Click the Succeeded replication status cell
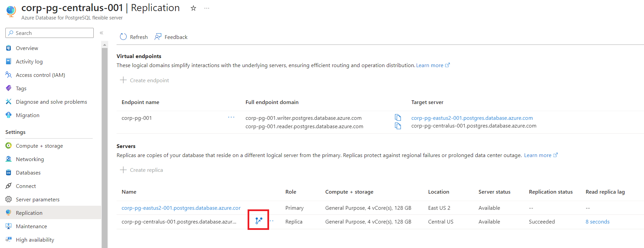The width and height of the screenshot is (644, 248). pyautogui.click(x=542, y=221)
